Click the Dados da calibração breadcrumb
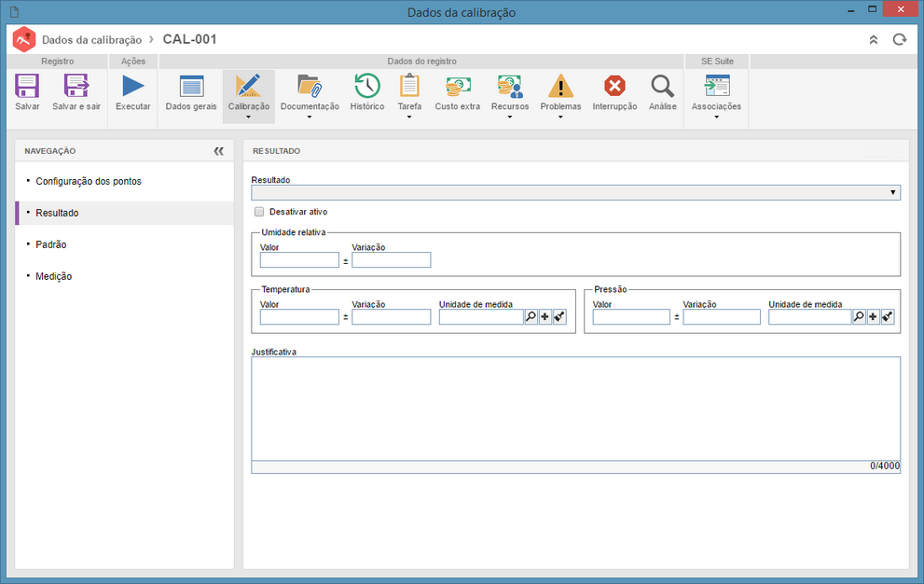Screen dimensions: 924x584 pyautogui.click(x=92, y=39)
